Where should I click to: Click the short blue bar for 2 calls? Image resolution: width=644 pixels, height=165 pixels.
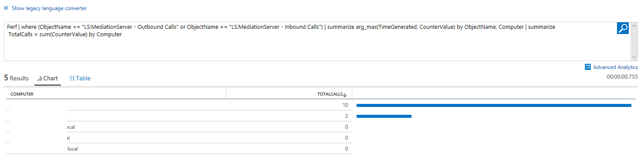point(384,116)
